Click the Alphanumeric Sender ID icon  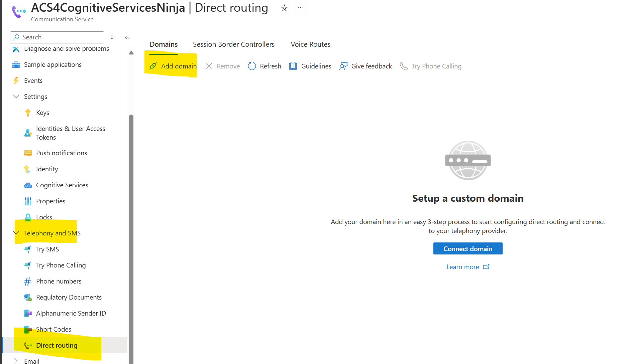coord(28,314)
